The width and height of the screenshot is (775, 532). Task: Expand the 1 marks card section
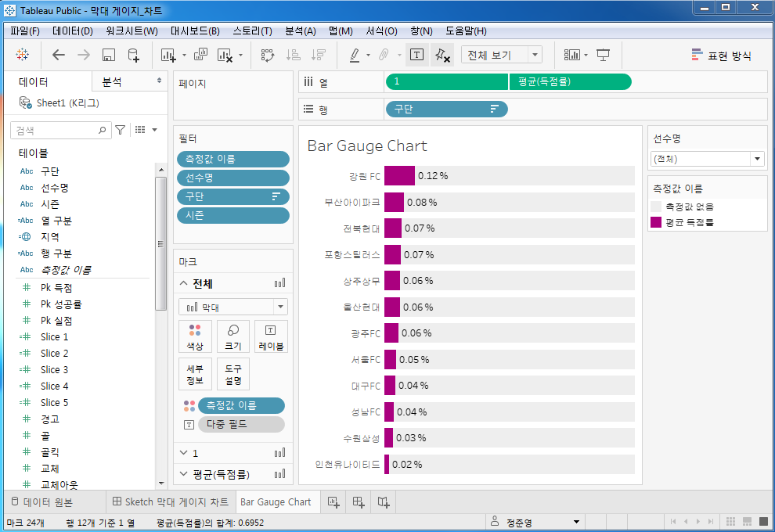click(183, 453)
